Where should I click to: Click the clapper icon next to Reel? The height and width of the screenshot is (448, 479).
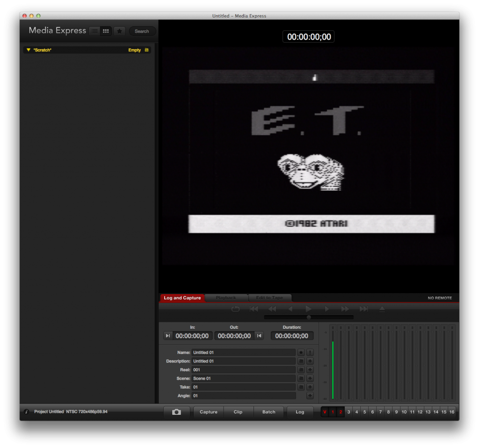301,370
